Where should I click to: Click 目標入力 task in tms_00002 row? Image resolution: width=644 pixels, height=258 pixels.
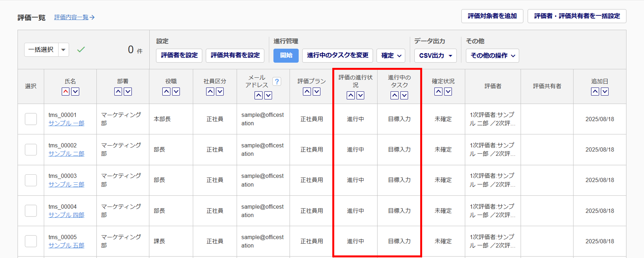pos(399,150)
